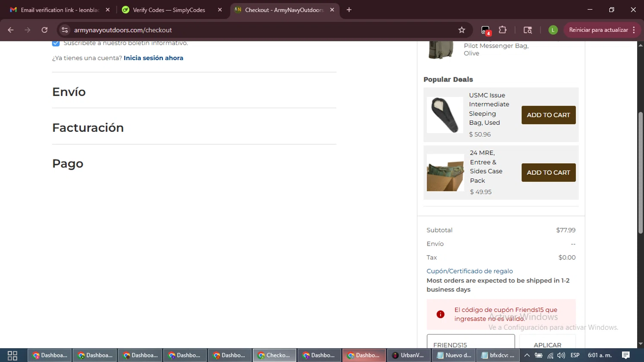The width and height of the screenshot is (644, 362).
Task: Open the network Wi-Fi tray icon
Action: [x=550, y=356]
